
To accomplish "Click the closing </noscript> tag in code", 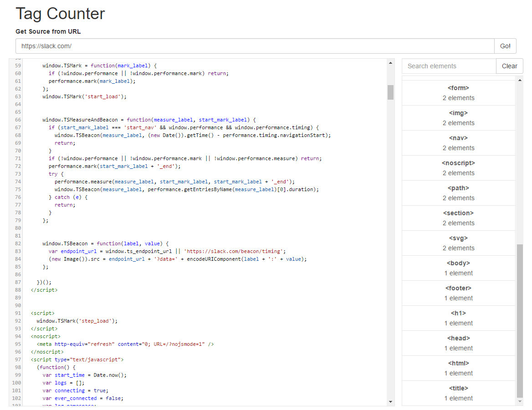I will click(x=47, y=352).
